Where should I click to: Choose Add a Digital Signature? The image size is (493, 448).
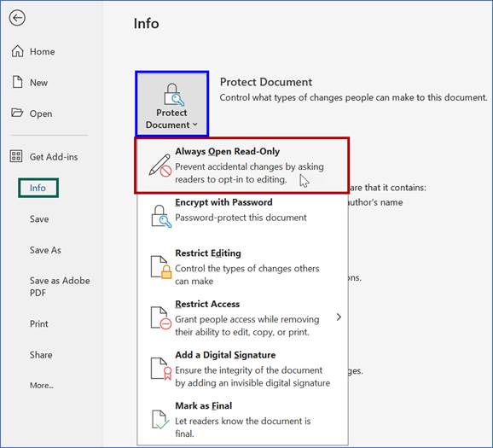[x=242, y=369]
